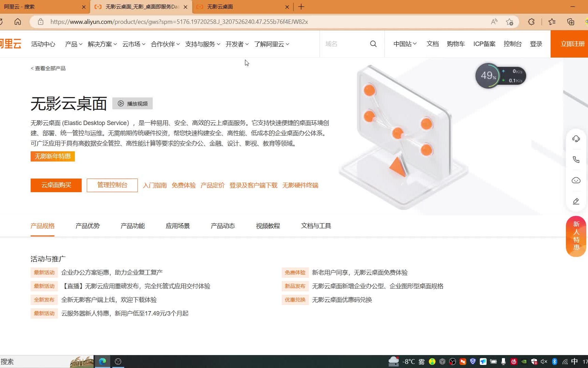
Task: Open the 无影硬件终端 link
Action: 300,185
